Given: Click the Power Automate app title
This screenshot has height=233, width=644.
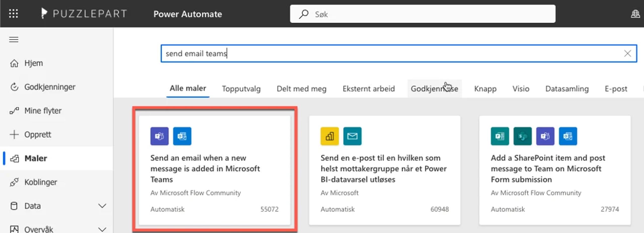Looking at the screenshot, I should [x=188, y=14].
